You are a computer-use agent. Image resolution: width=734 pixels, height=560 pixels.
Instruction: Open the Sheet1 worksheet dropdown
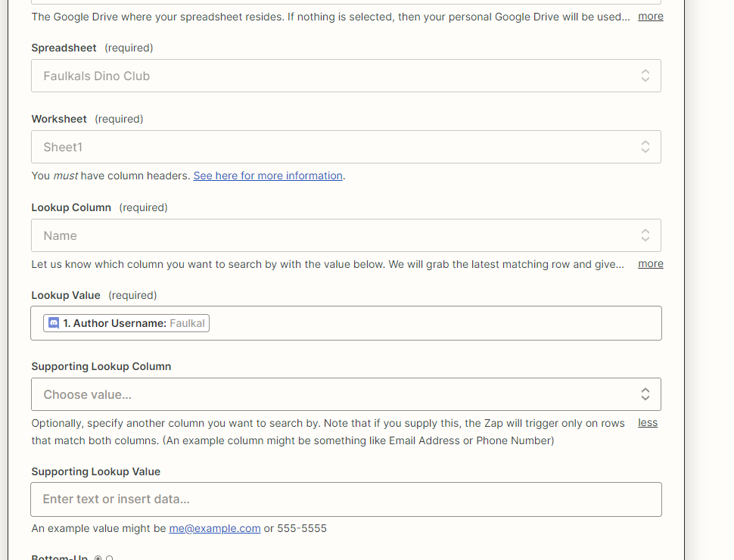346,147
